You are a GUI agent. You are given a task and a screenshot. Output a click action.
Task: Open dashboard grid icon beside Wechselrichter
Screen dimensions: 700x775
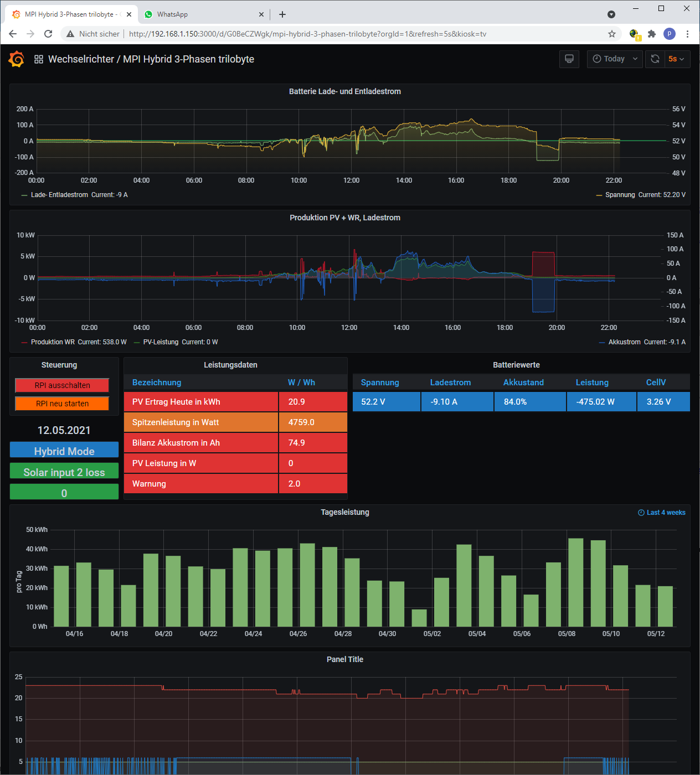[39, 59]
